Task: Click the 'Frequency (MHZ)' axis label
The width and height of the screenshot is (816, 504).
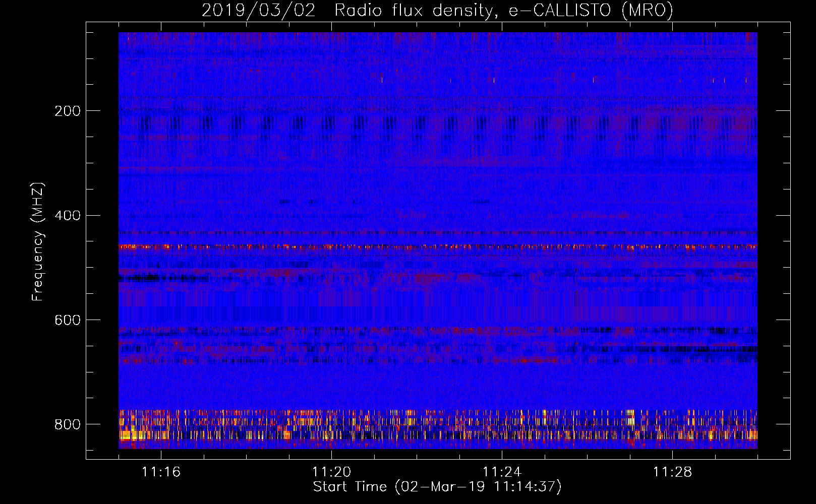Action: click(x=37, y=241)
